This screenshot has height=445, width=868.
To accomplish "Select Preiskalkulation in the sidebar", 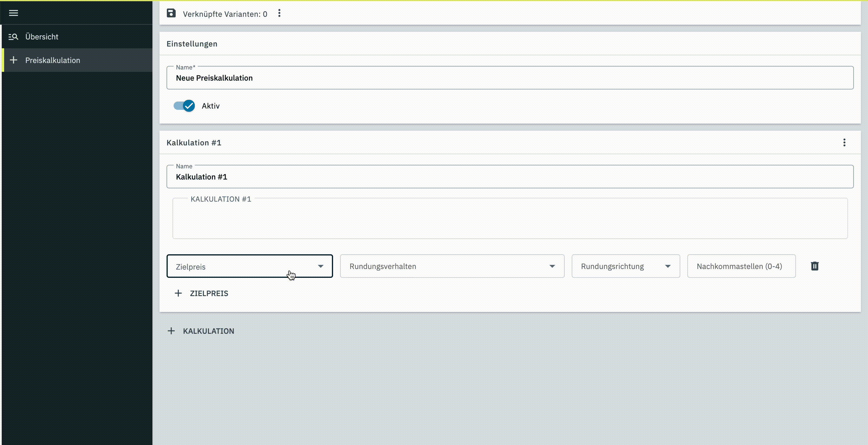I will pyautogui.click(x=77, y=60).
